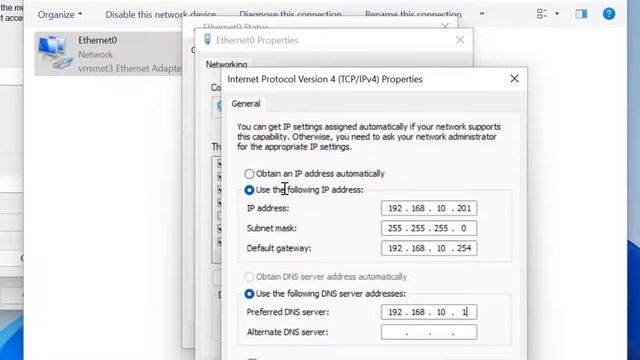Click the Subnet mask field 255.255.255.0
640x360 pixels.
tap(429, 228)
